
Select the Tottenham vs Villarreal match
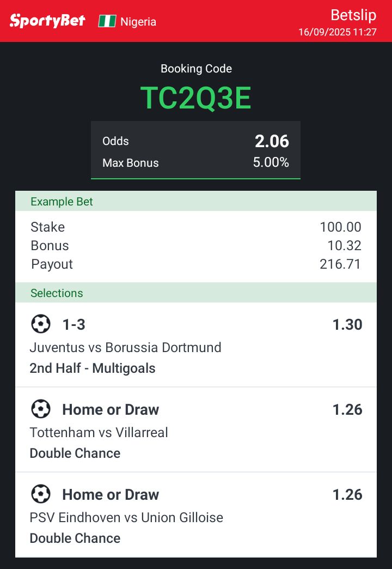[99, 432]
